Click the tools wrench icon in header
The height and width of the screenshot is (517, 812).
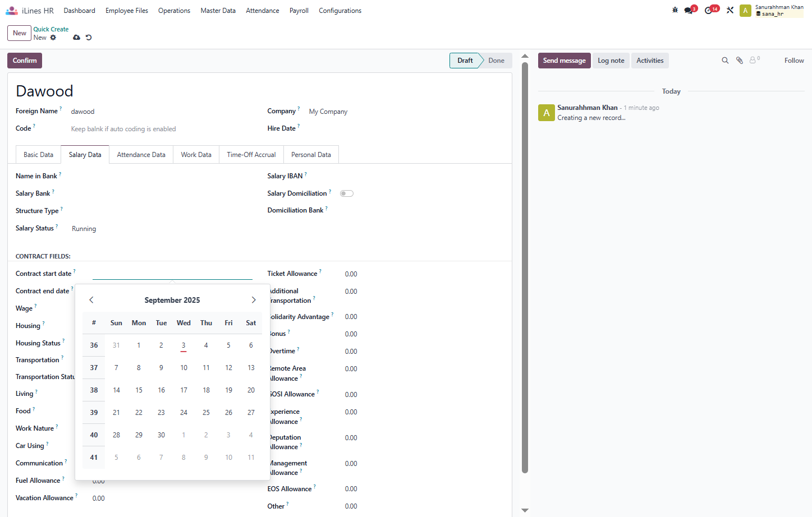point(730,10)
